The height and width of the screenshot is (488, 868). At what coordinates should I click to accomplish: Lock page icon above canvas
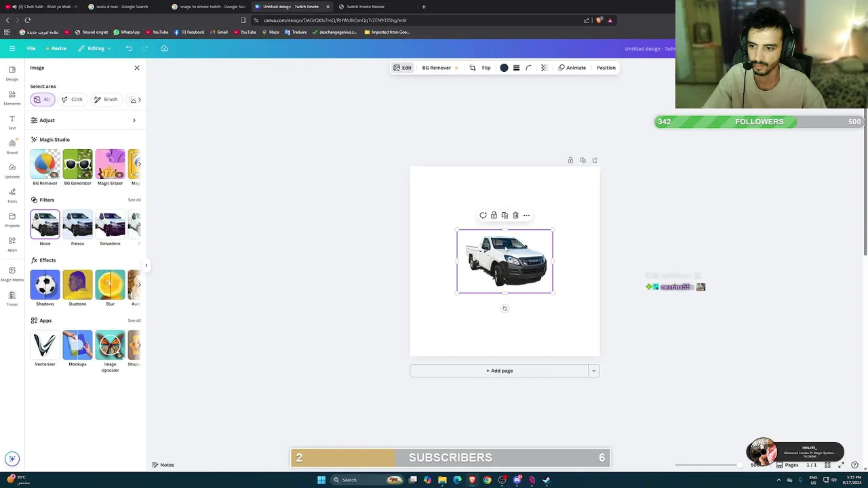pos(570,161)
